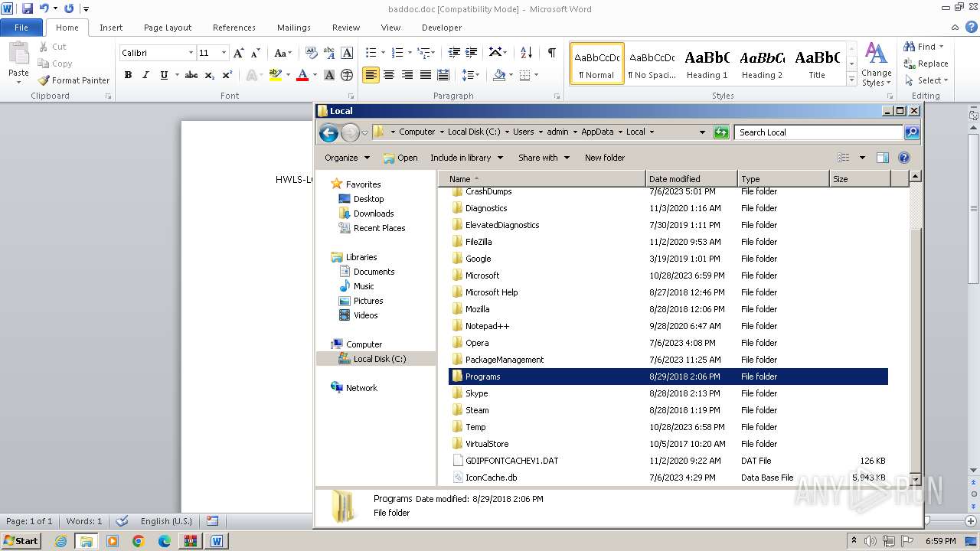Decrease paragraph indent
This screenshot has width=980, height=551.
[x=454, y=53]
